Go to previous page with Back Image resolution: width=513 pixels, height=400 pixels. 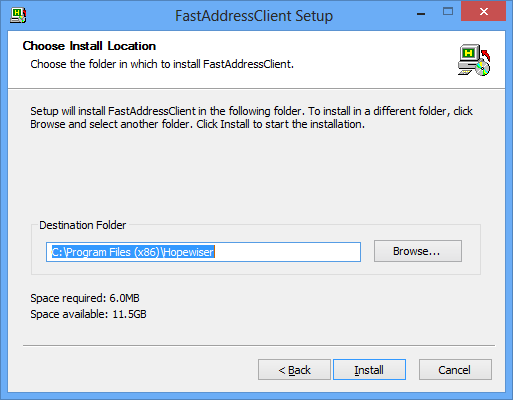click(x=294, y=370)
